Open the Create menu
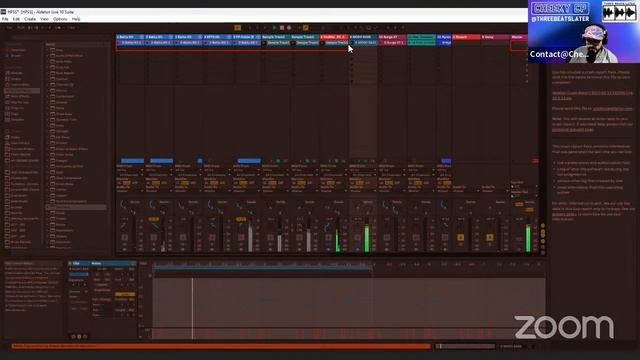Viewport: 640px width, 360px height. pyautogui.click(x=30, y=19)
